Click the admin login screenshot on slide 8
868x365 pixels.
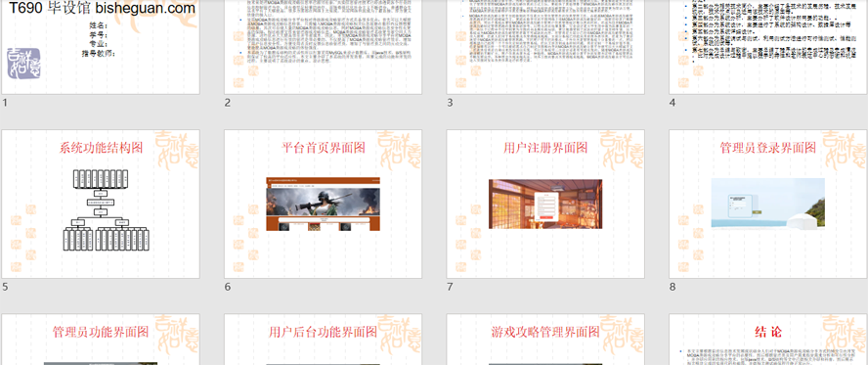pos(767,203)
